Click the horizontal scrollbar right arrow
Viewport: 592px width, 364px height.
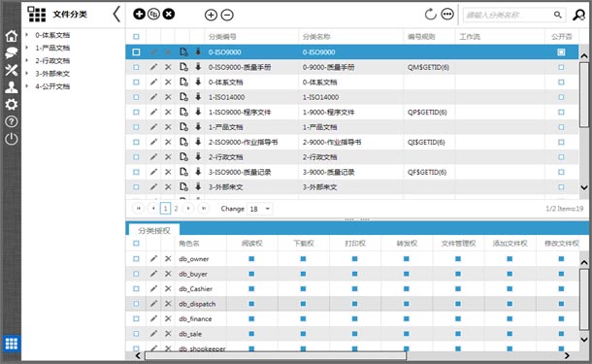[567, 355]
